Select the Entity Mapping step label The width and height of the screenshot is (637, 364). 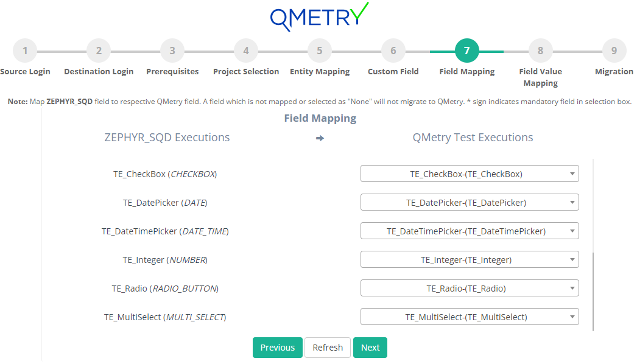click(320, 72)
